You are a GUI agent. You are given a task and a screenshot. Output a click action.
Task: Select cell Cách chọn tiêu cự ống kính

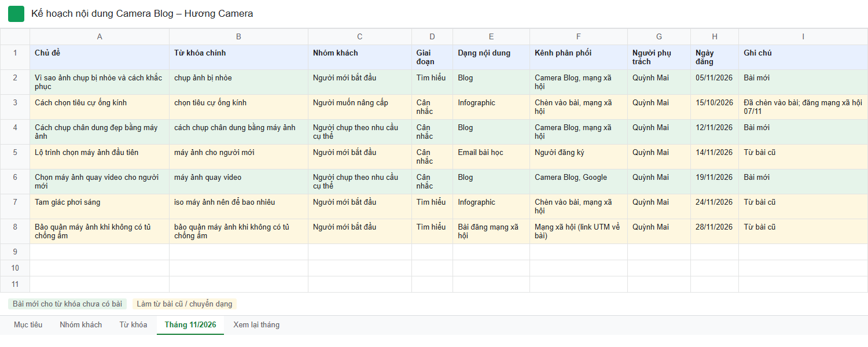(100, 107)
